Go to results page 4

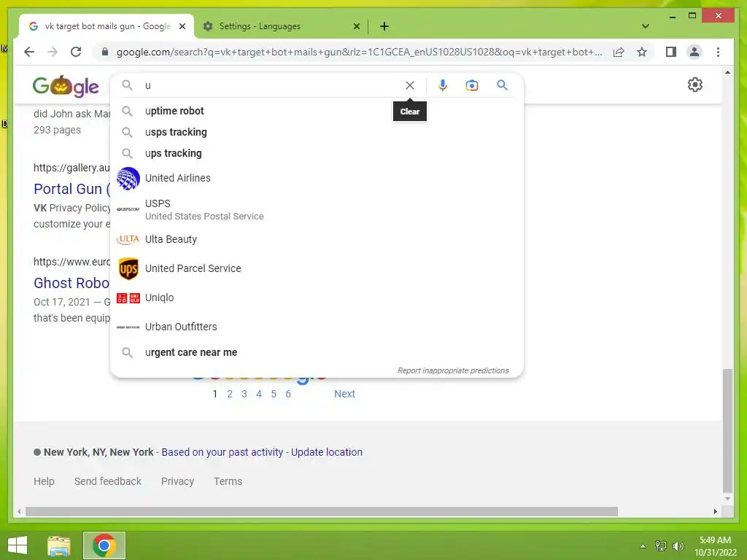(259, 394)
